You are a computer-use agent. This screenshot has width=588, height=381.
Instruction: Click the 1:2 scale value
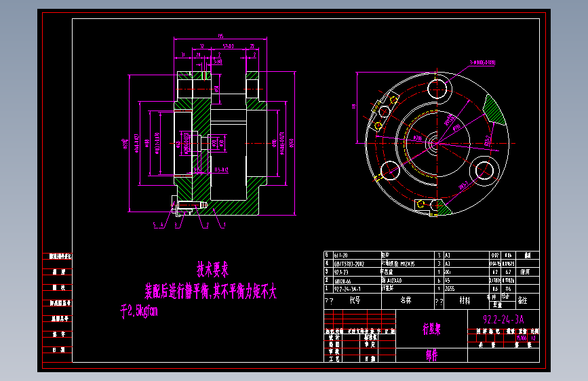[533, 338]
